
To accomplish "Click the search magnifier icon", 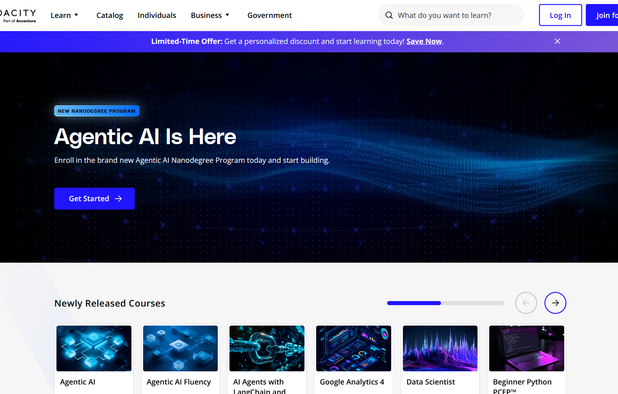I will click(x=389, y=15).
